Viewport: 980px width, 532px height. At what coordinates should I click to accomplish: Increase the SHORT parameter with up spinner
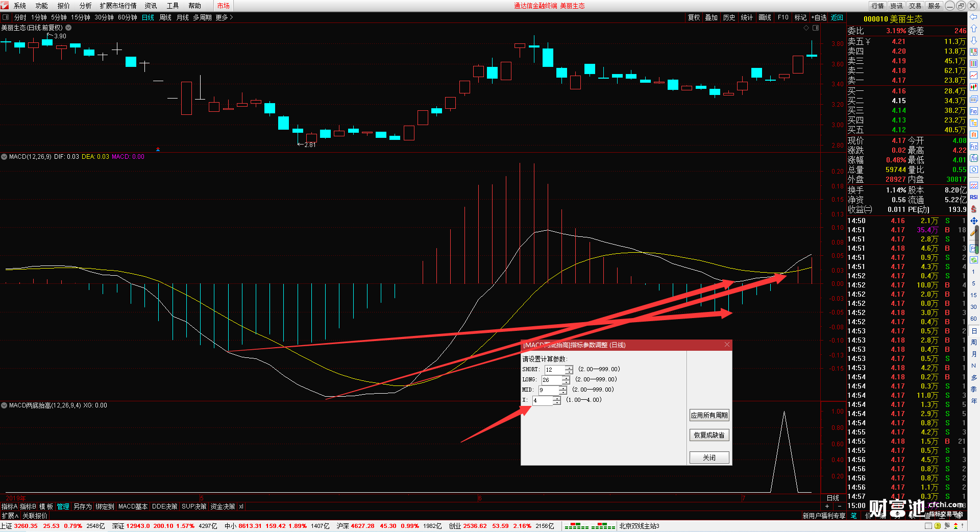point(569,367)
